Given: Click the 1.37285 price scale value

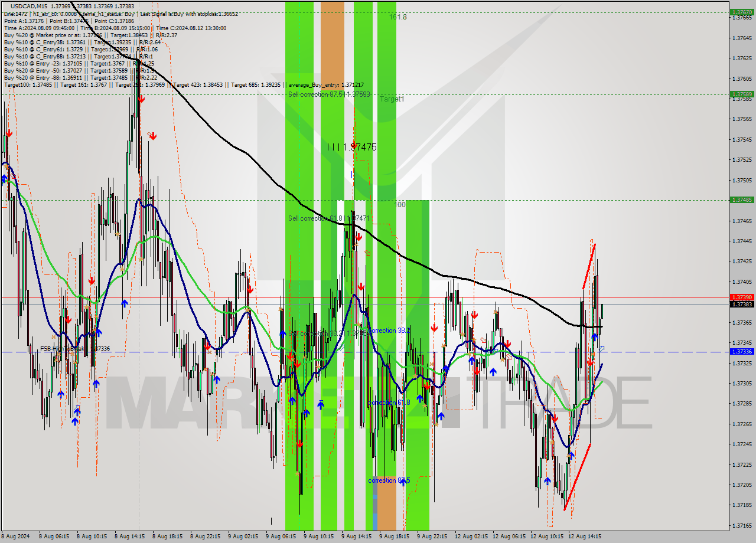Looking at the screenshot, I should 742,403.
